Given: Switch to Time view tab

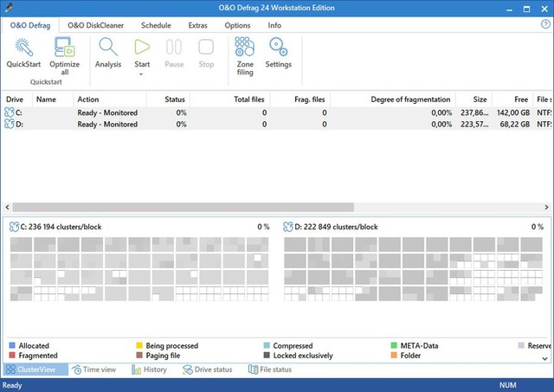Looking at the screenshot, I should [93, 370].
